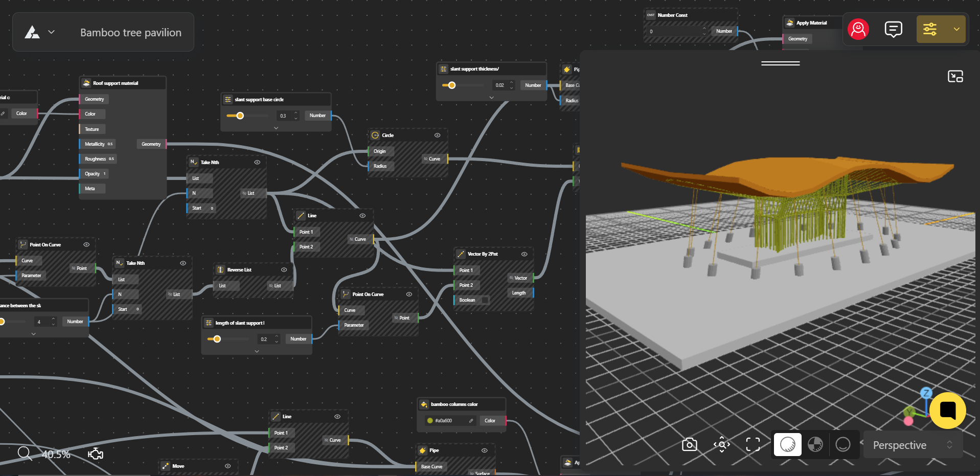Open the Bamboo tree pavilion project menu
This screenshot has width=980, height=476.
tap(131, 32)
